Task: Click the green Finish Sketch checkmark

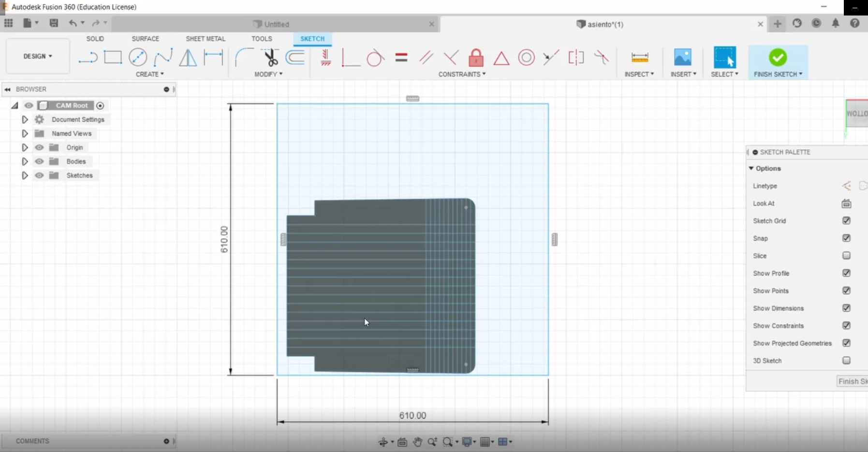Action: tap(778, 58)
